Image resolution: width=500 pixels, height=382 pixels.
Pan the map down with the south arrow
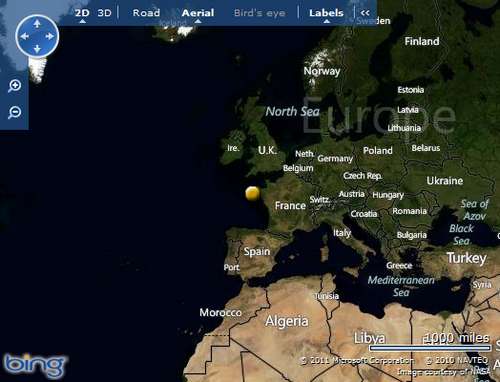pos(37,49)
